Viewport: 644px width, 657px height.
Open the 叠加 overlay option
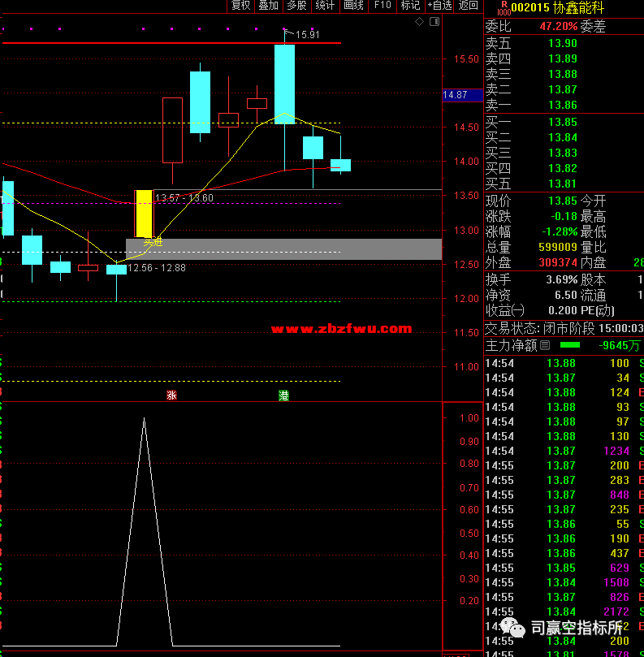[269, 6]
